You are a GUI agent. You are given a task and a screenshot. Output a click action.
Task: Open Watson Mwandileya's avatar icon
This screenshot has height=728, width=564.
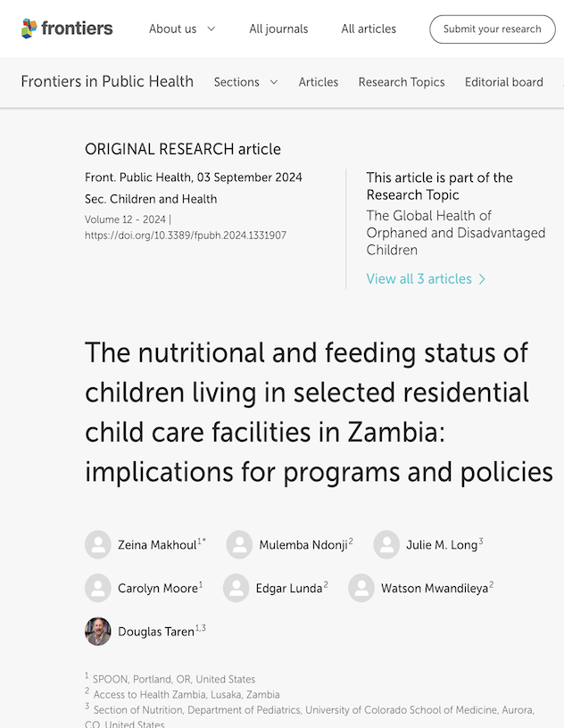pos(361,588)
